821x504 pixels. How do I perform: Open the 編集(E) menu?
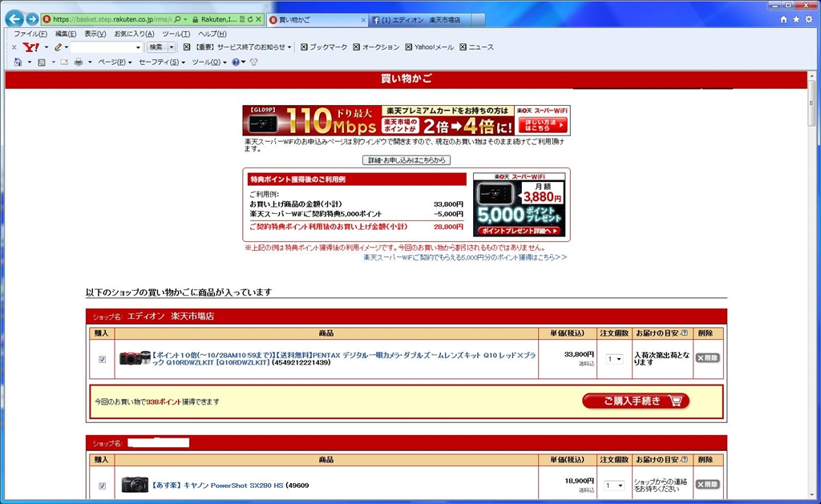pos(66,34)
